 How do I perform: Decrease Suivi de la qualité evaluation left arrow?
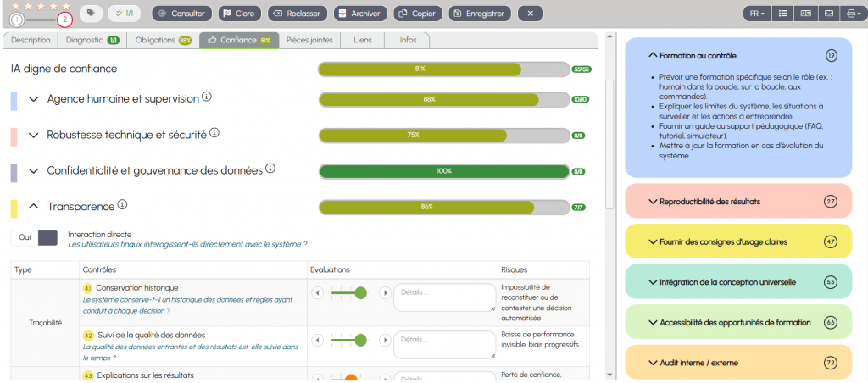[x=318, y=339]
